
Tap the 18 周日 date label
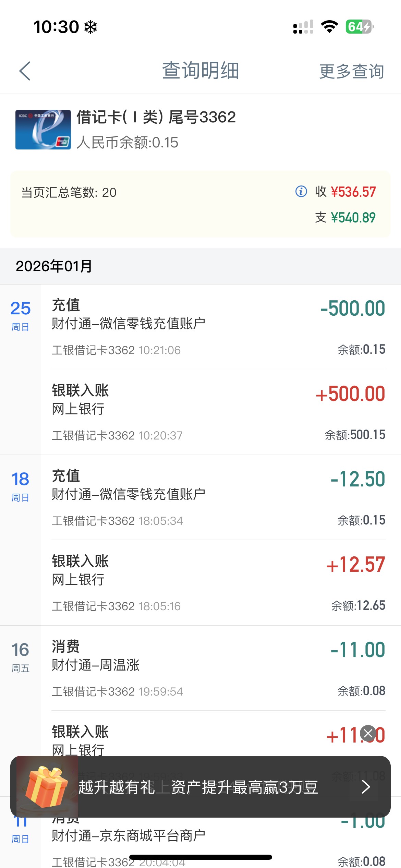pos(21,486)
